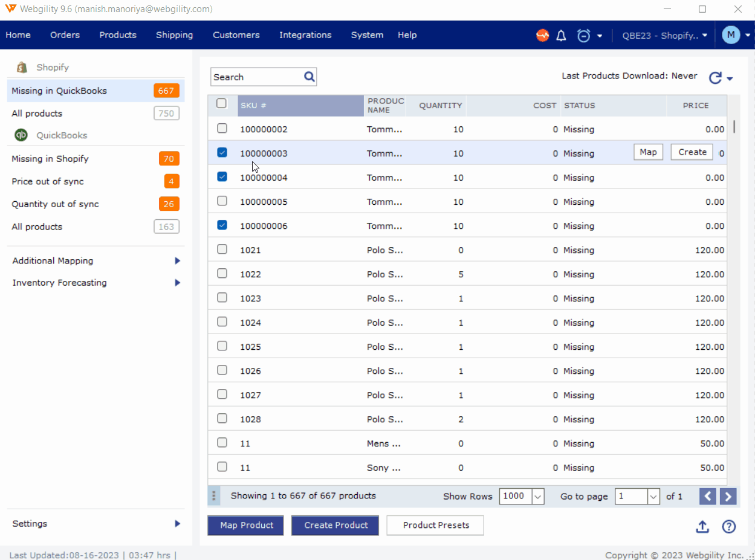Click SKU cell 1028
Viewport: 755px width, 560px height.
[x=250, y=419]
